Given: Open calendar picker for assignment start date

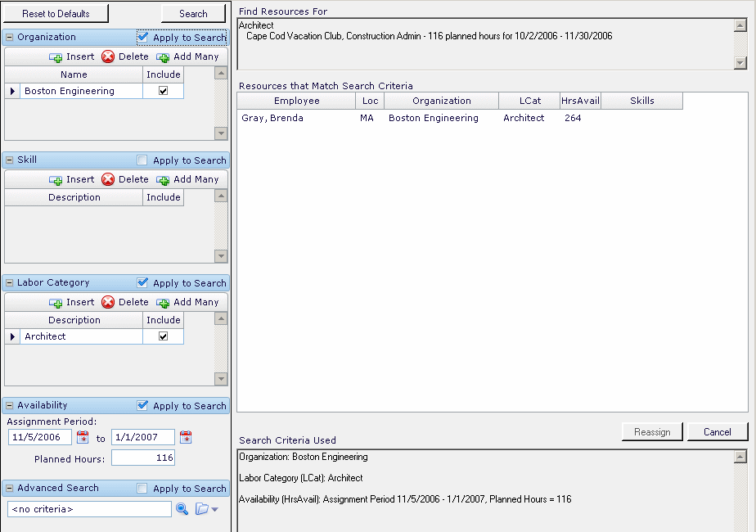Looking at the screenshot, I should coord(82,438).
